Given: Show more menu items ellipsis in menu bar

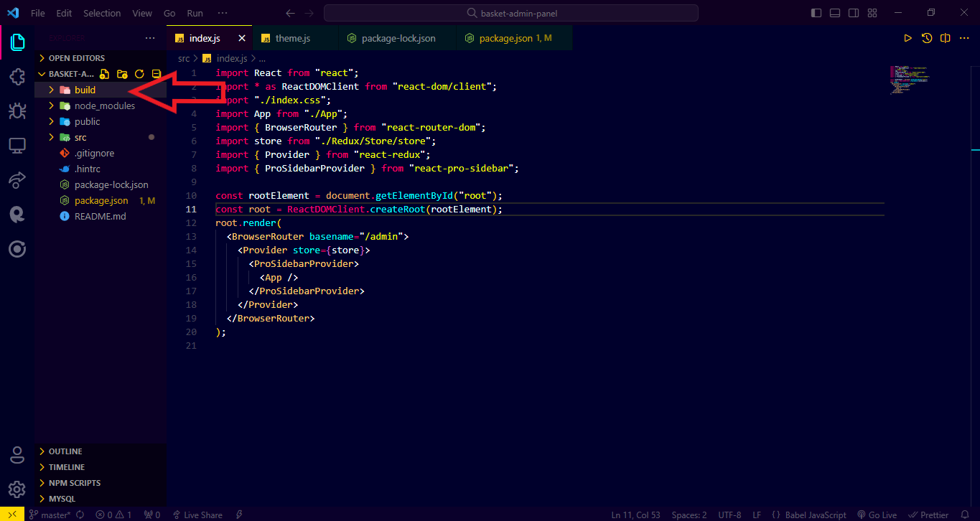Looking at the screenshot, I should point(223,13).
